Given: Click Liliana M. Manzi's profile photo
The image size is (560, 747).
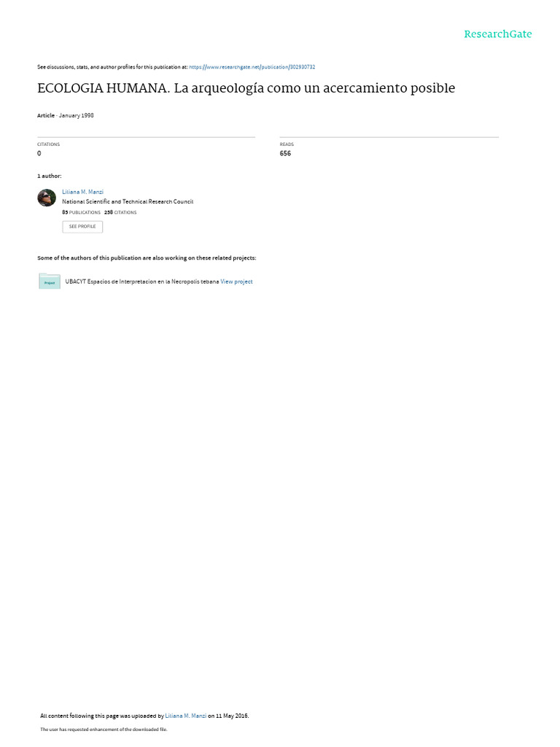Looking at the screenshot, I should point(47,198).
